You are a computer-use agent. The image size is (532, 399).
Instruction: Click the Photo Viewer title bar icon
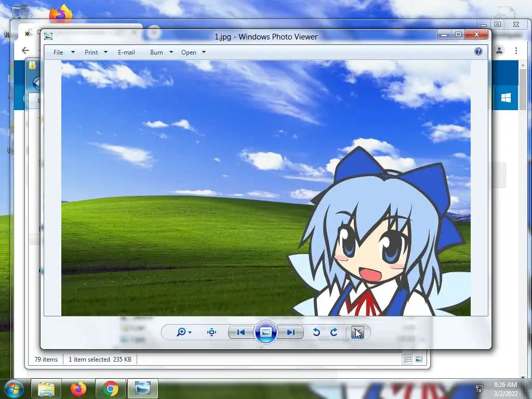(x=48, y=36)
